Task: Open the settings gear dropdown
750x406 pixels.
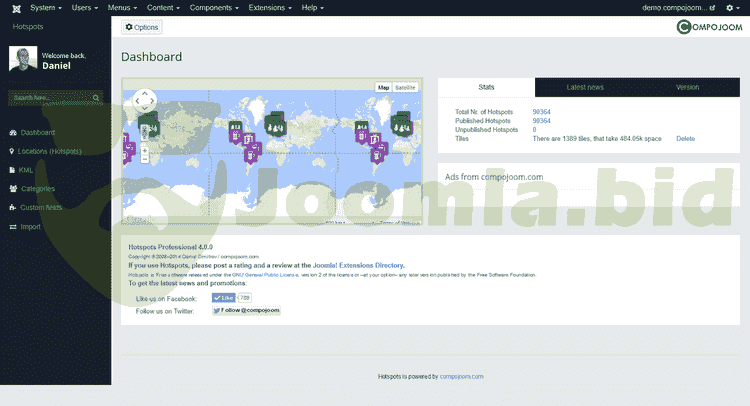Action: coord(731,7)
